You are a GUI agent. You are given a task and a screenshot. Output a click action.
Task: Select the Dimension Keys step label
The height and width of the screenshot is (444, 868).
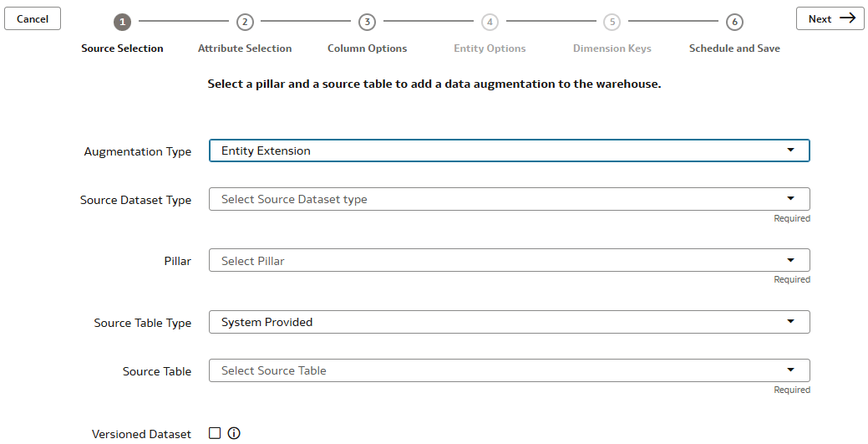click(x=612, y=48)
